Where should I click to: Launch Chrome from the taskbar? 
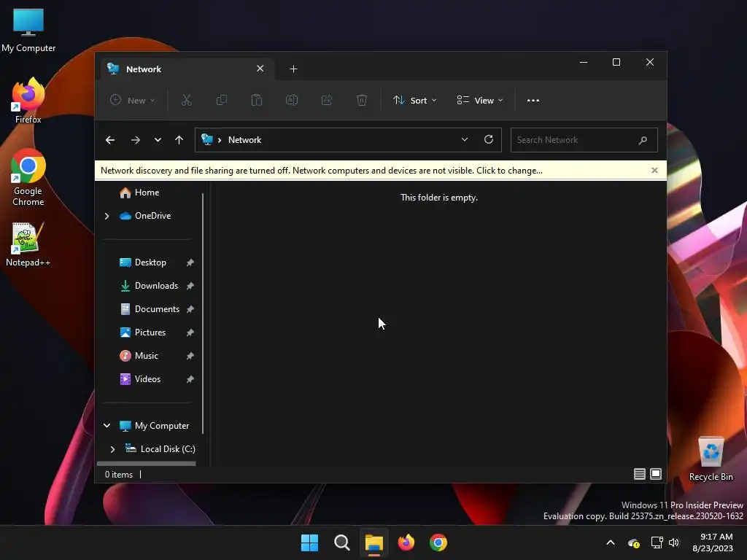point(438,542)
